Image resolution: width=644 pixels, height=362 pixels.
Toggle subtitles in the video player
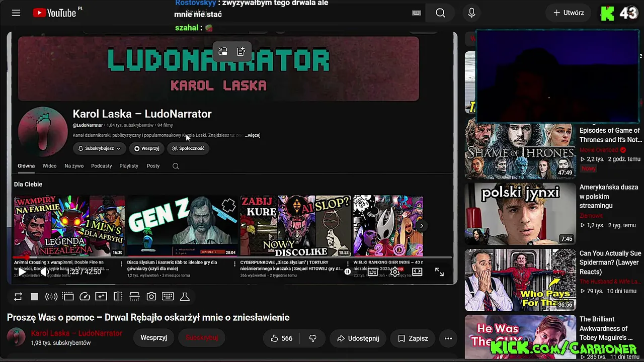point(372,271)
